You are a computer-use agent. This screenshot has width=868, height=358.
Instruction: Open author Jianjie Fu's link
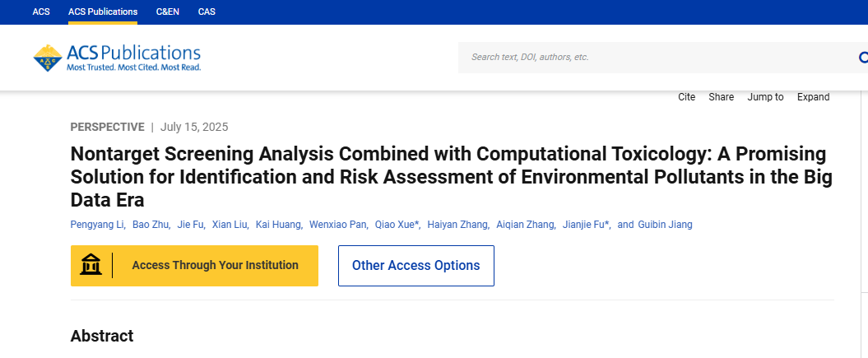[x=585, y=225]
